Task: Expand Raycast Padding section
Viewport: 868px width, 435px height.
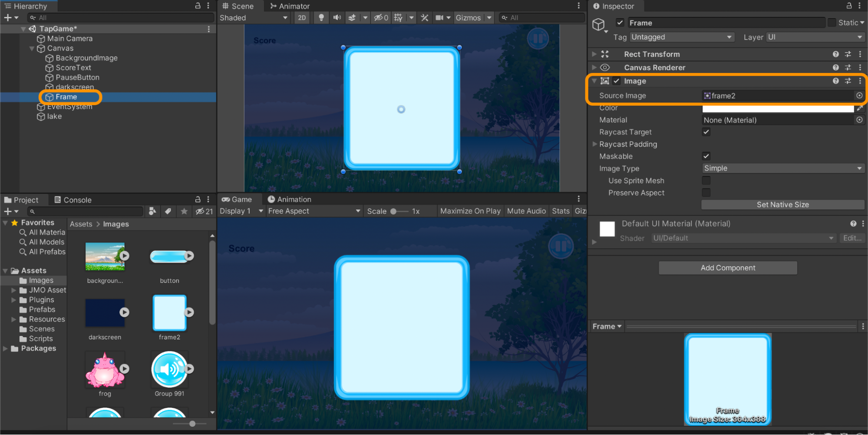Action: (595, 144)
